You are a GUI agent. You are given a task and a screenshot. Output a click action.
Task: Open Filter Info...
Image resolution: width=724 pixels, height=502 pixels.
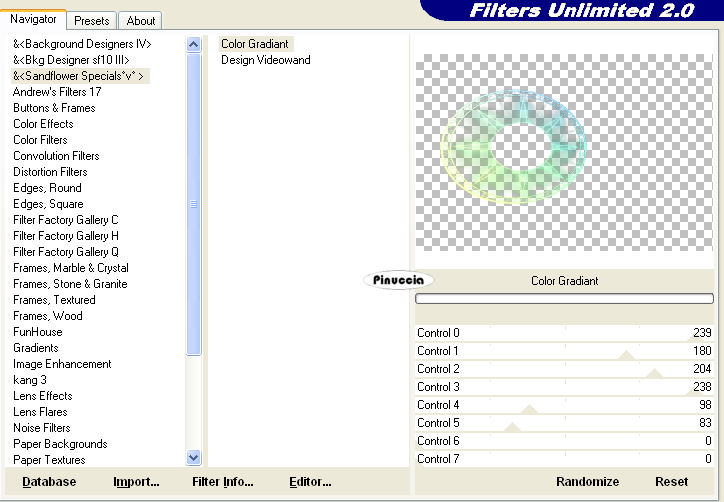(223, 482)
